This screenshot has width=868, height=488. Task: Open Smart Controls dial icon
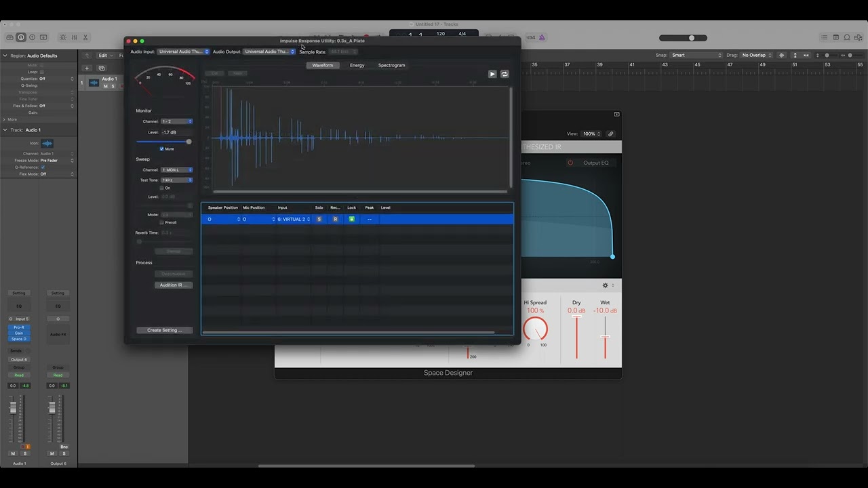click(63, 37)
